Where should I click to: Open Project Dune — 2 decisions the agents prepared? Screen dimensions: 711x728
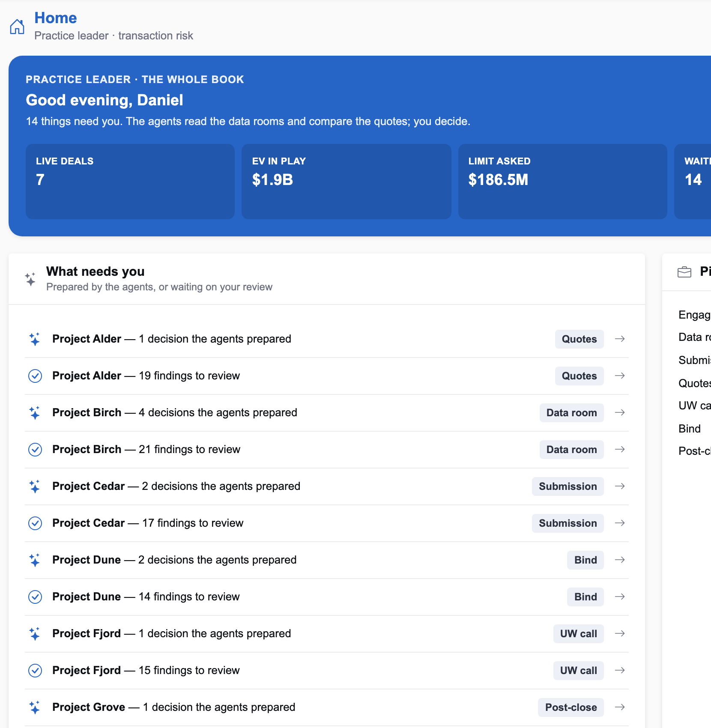[327, 560]
